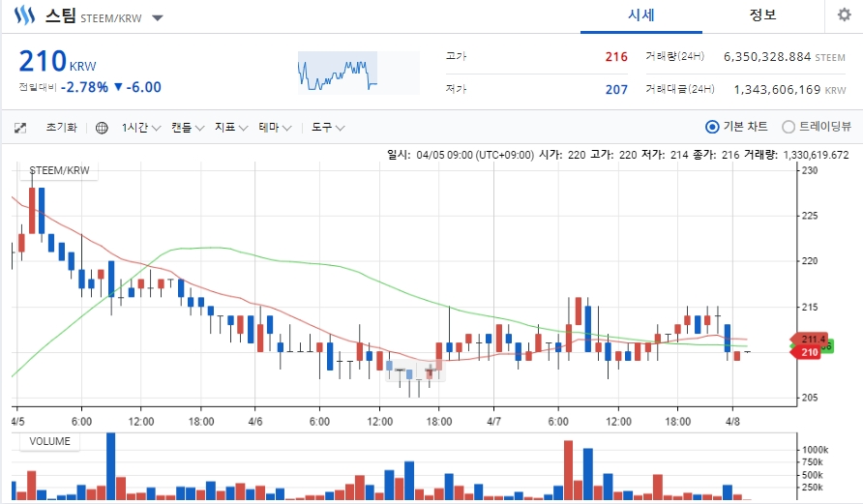Click the high price value 216

point(616,57)
